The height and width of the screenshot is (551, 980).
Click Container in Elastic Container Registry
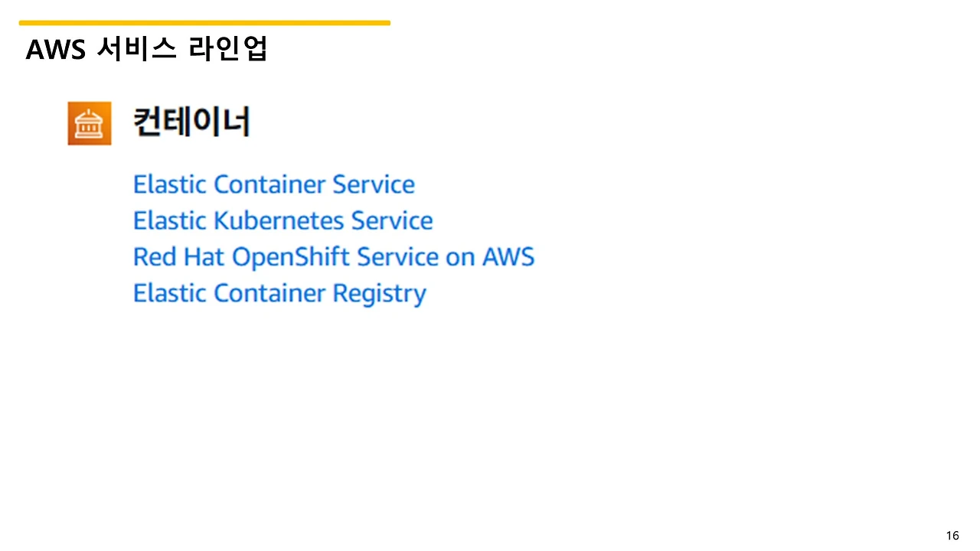point(269,294)
